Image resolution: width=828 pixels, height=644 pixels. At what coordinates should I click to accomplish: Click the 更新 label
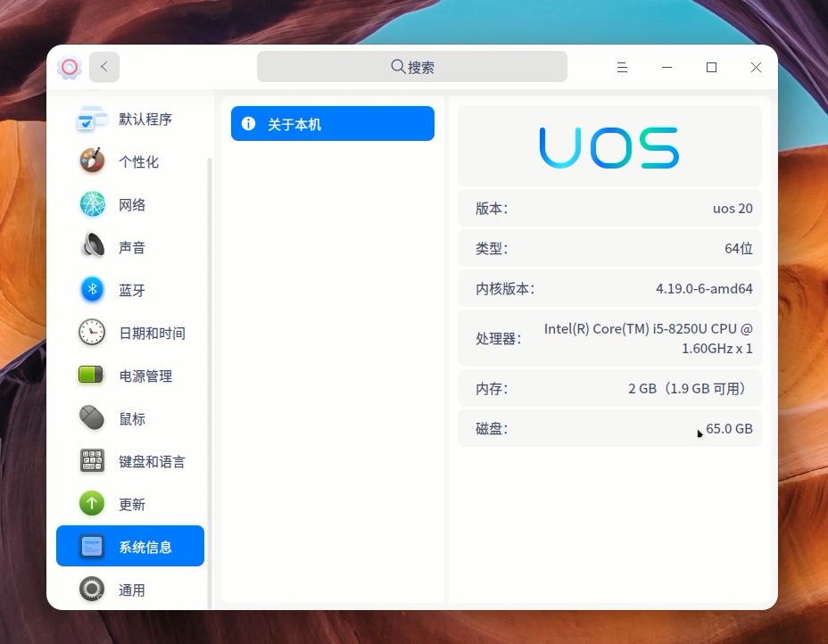click(132, 505)
